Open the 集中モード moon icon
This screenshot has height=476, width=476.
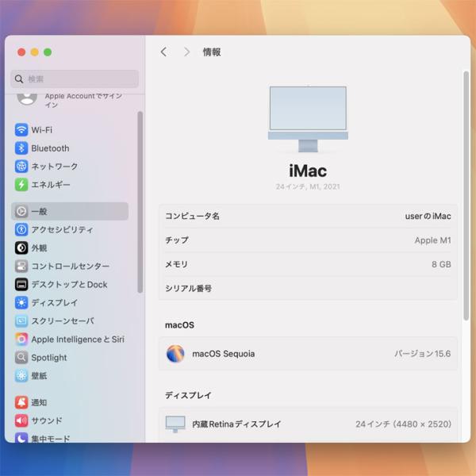point(21,438)
